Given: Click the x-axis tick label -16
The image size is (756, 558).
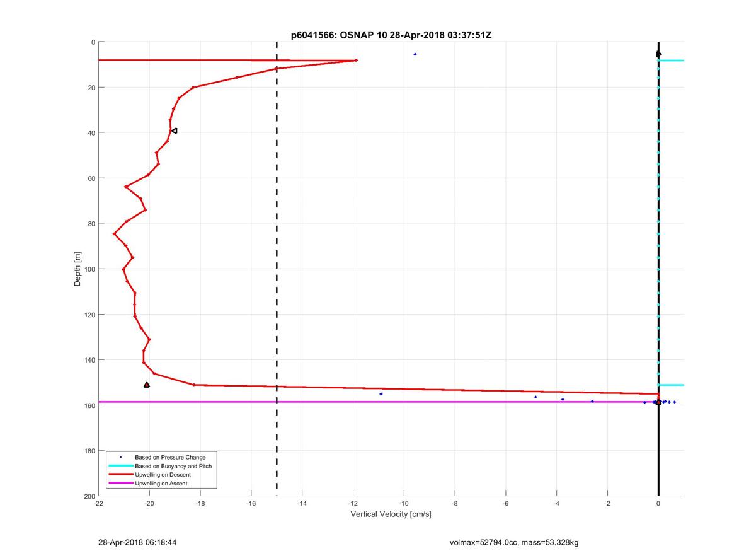Looking at the screenshot, I should [251, 504].
